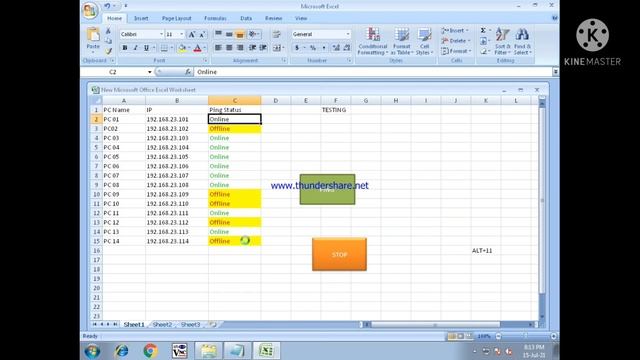Increase the cell indent
Image resolution: width=640 pixels, height=360 pixels.
pyautogui.click(x=263, y=48)
